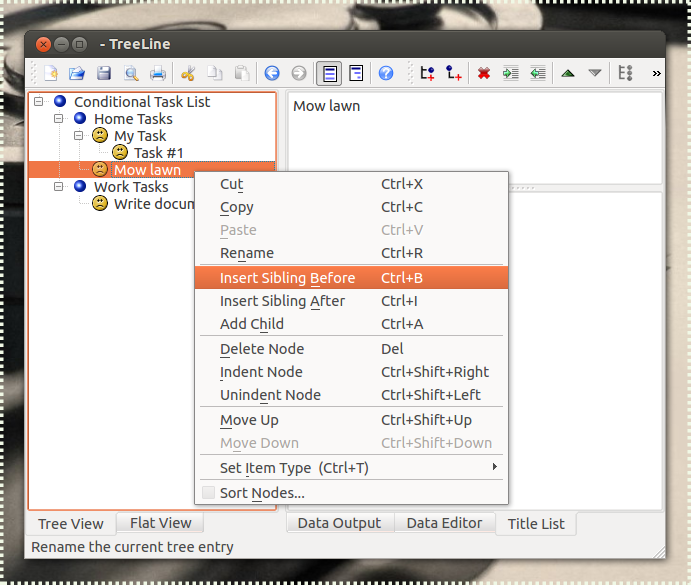The height and width of the screenshot is (585, 691).
Task: Collapse the My Task node
Action: (78, 135)
